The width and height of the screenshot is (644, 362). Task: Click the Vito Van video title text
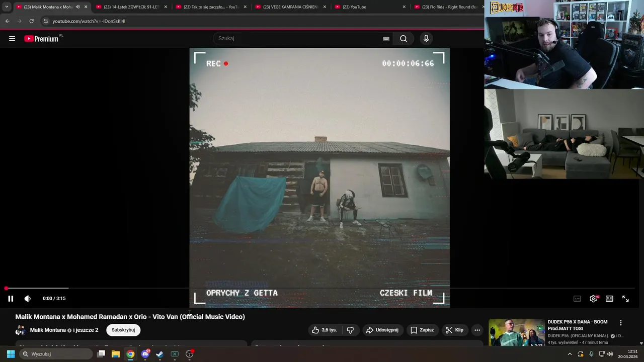pyautogui.click(x=130, y=317)
